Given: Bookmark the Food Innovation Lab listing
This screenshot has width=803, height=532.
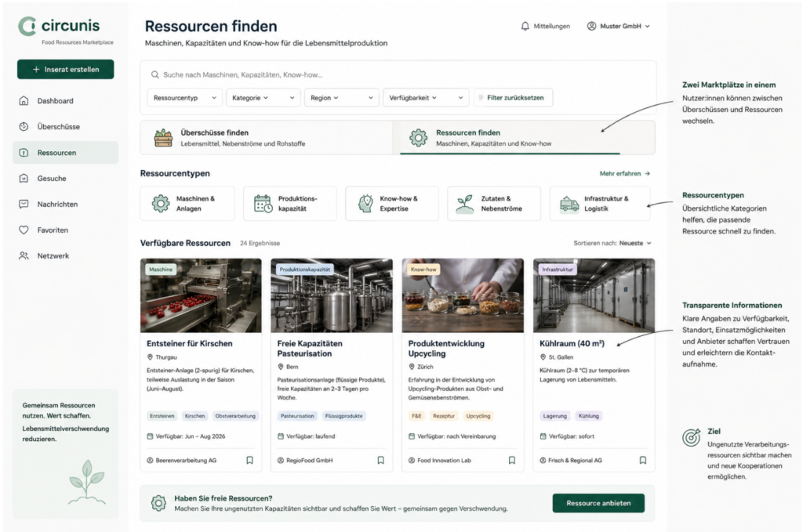Looking at the screenshot, I should click(512, 461).
